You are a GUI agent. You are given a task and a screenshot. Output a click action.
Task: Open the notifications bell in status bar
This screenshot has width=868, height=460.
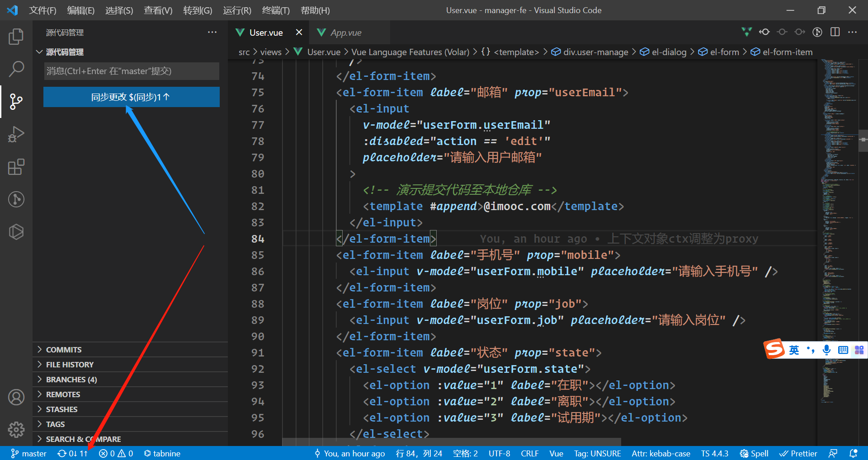853,453
